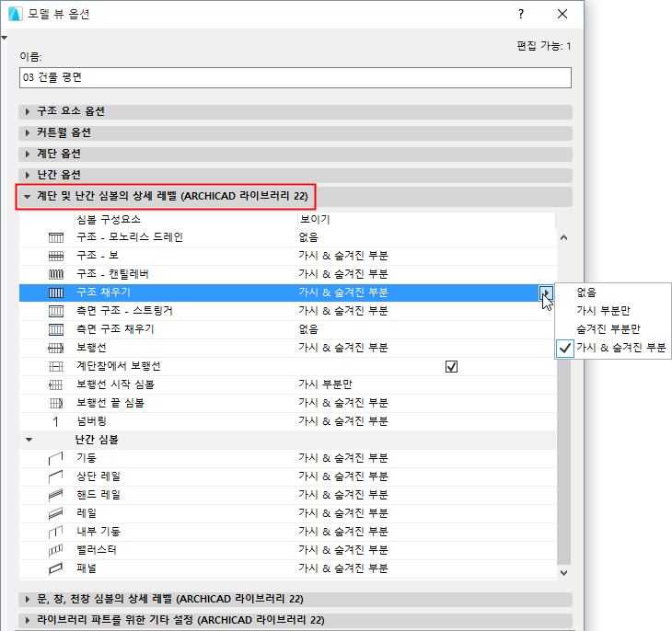Click the 레일 symbol icon
This screenshot has height=631, width=672.
56,513
